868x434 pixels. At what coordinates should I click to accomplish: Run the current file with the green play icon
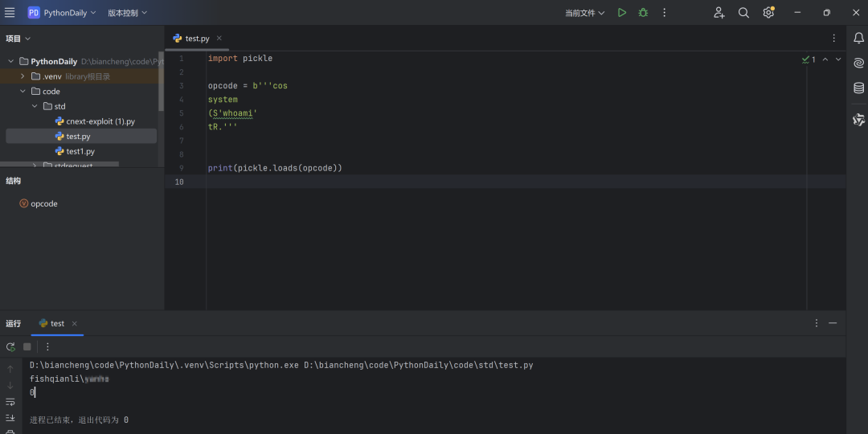coord(622,13)
